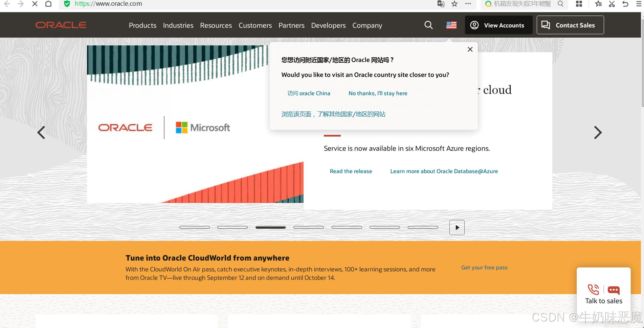
Task: Click the Azure regions service text
Action: click(407, 148)
